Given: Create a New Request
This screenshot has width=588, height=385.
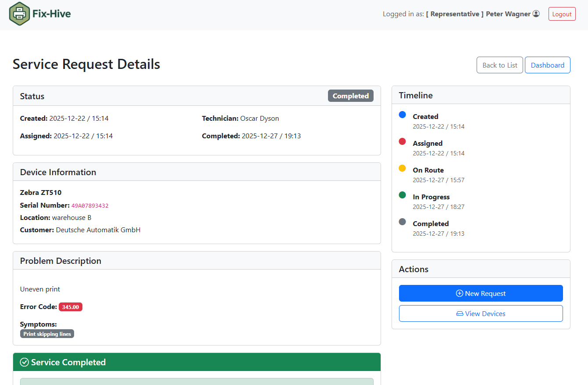Looking at the screenshot, I should point(481,293).
